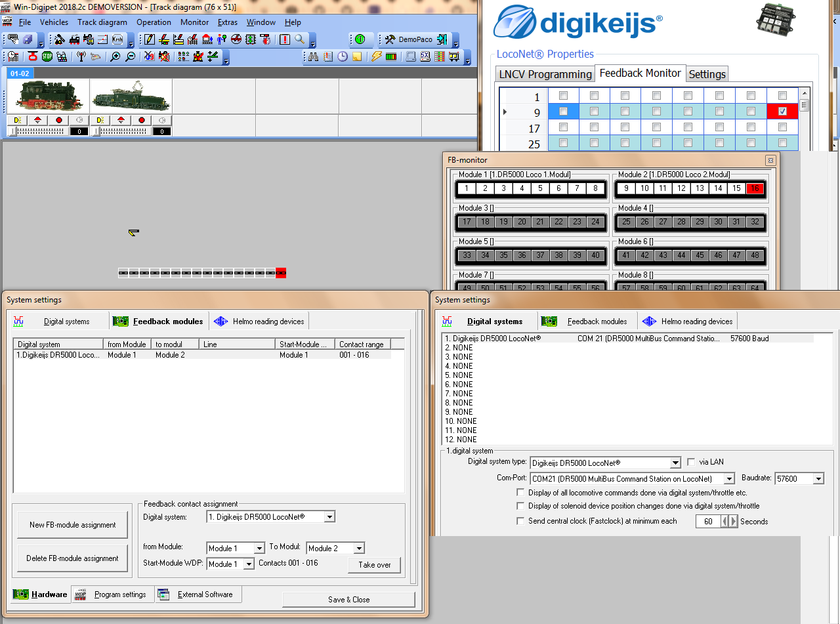The height and width of the screenshot is (624, 840).
Task: Enable Send central clock (Fastclock) checkbox
Action: pyautogui.click(x=521, y=521)
